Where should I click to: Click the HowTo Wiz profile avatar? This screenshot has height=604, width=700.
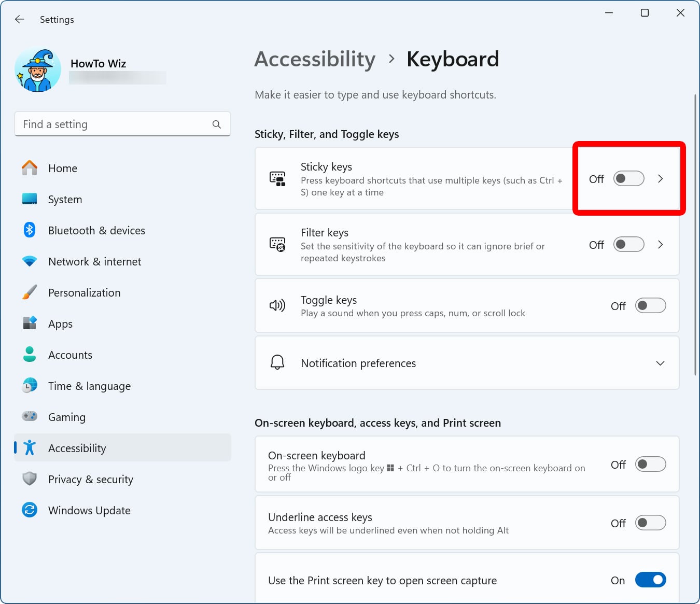point(37,69)
